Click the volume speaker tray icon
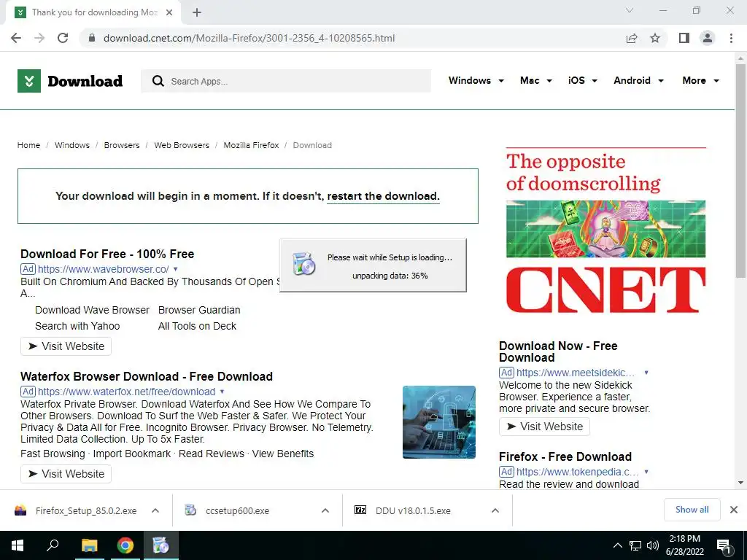The image size is (747, 560). 653,545
